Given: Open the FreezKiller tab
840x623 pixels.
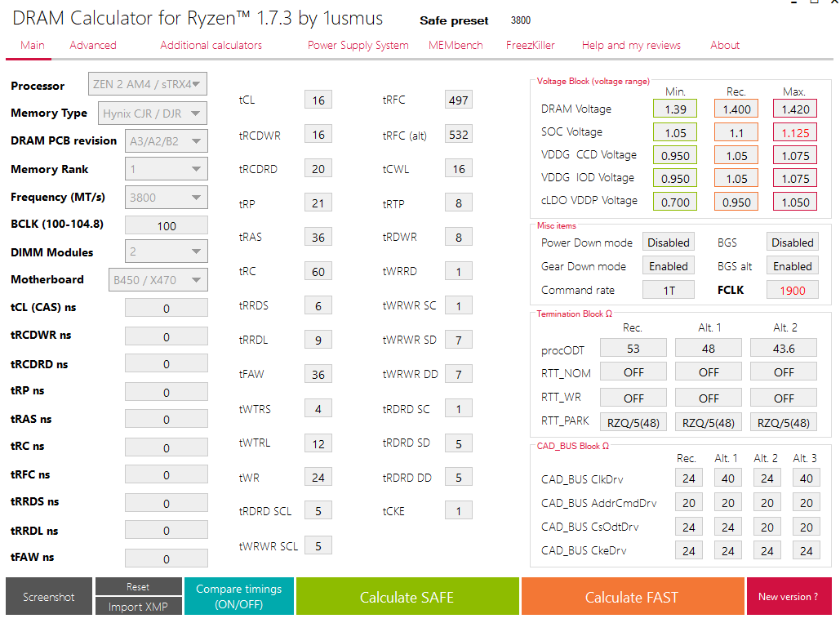Looking at the screenshot, I should click(531, 46).
